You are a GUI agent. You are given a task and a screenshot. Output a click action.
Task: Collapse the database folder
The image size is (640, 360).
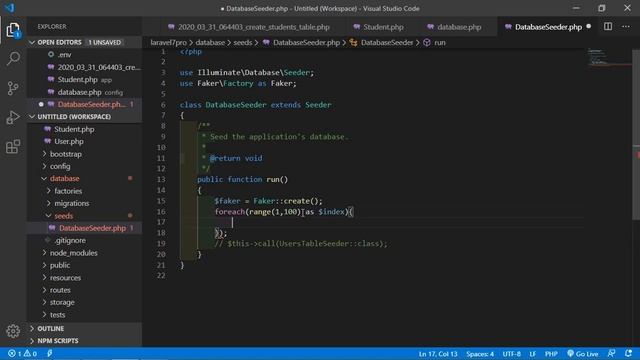64,179
